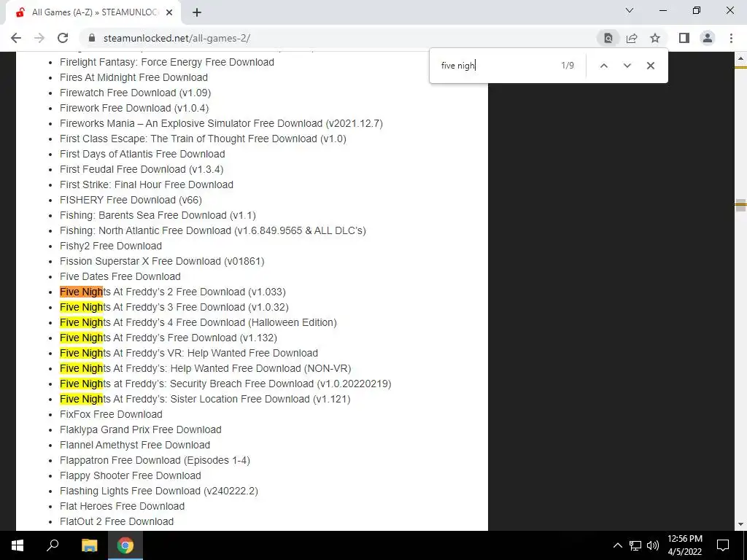Go back using the browser back arrow
The width and height of the screenshot is (747, 560).
16,38
